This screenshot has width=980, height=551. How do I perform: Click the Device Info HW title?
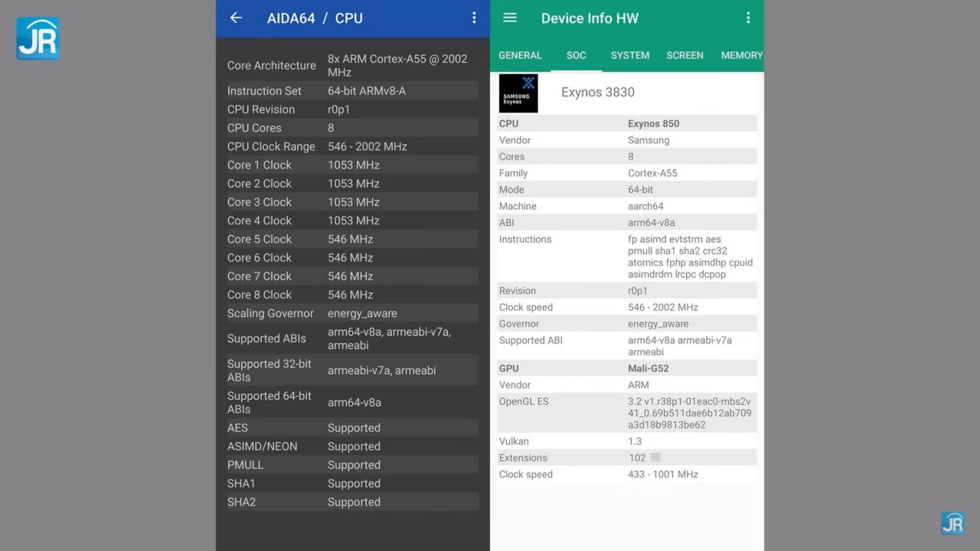click(x=590, y=18)
